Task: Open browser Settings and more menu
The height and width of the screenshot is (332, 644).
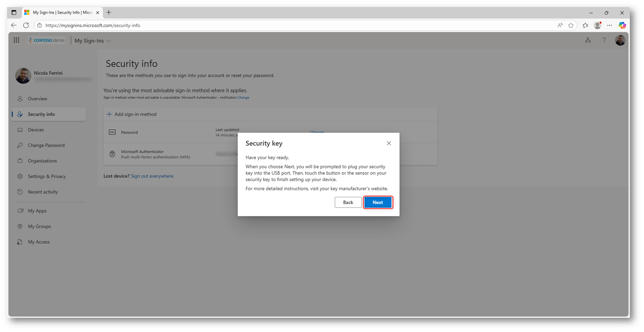Action: [x=610, y=25]
